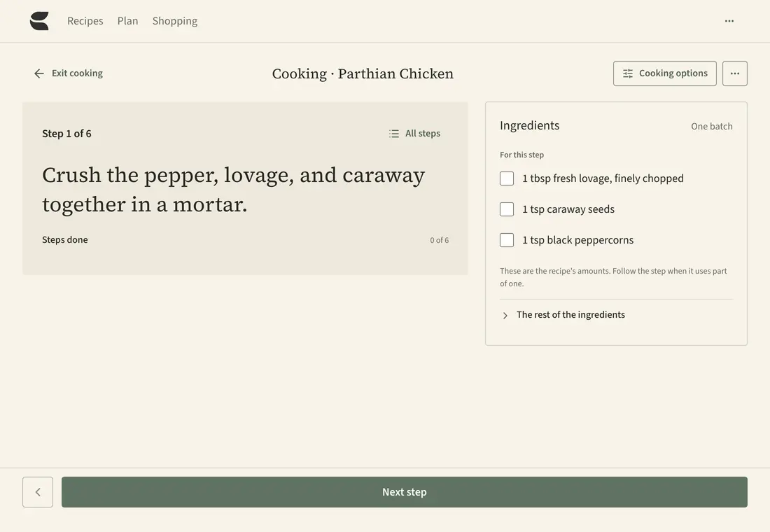
Task: Check off 1 tbsp fresh lovage
Action: coord(507,178)
